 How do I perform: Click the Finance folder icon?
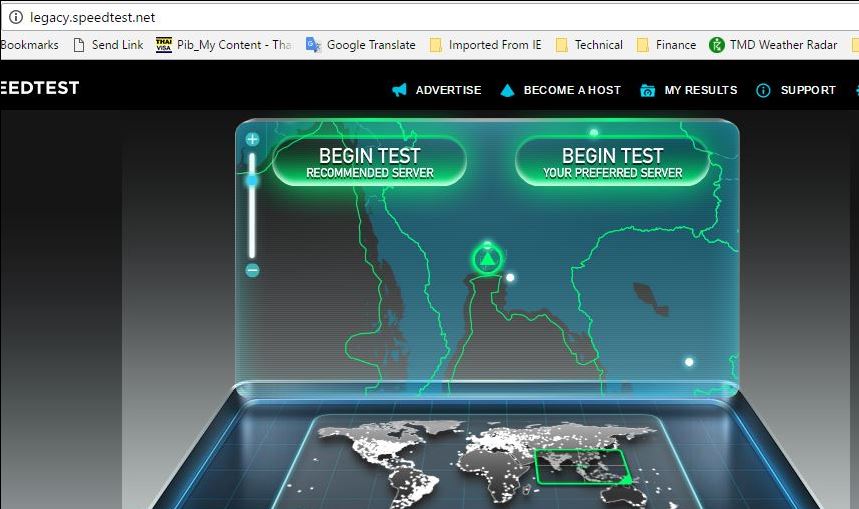(x=643, y=45)
